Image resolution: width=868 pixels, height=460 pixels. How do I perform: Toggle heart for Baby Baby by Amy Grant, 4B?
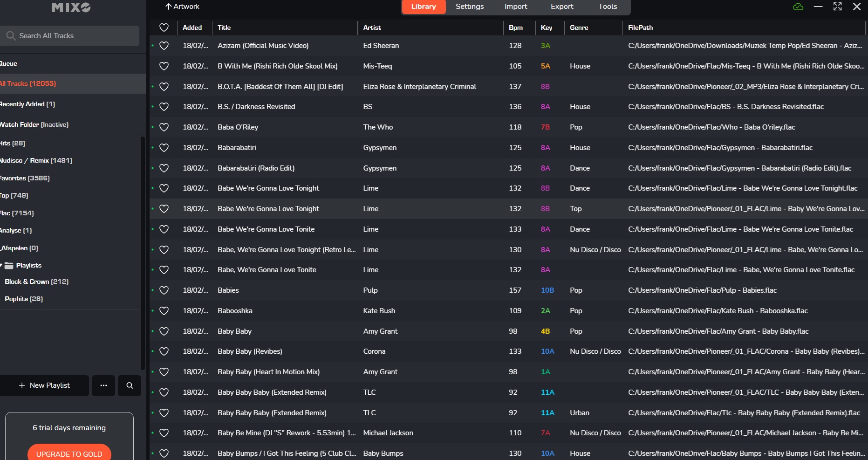(x=164, y=331)
